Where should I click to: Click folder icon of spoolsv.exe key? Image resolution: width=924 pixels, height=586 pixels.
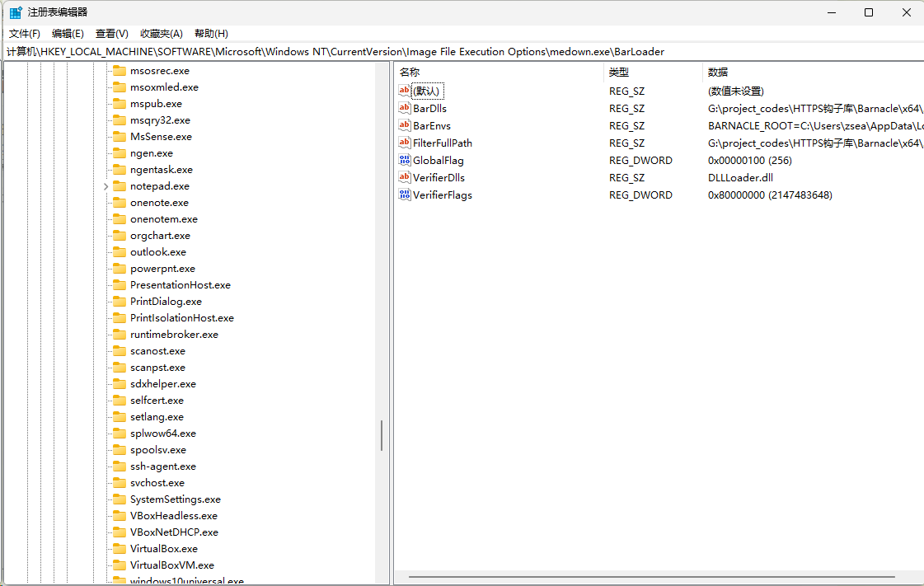(x=120, y=450)
